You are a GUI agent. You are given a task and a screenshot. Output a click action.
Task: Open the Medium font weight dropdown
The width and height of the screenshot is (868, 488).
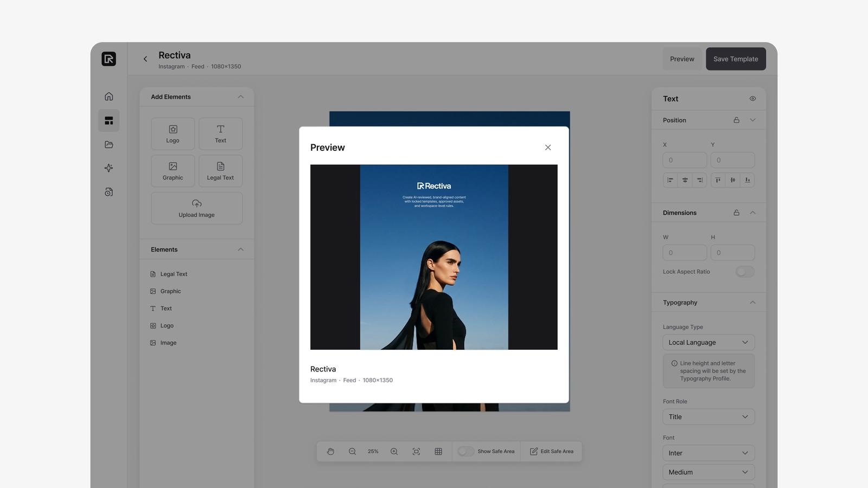(x=709, y=472)
